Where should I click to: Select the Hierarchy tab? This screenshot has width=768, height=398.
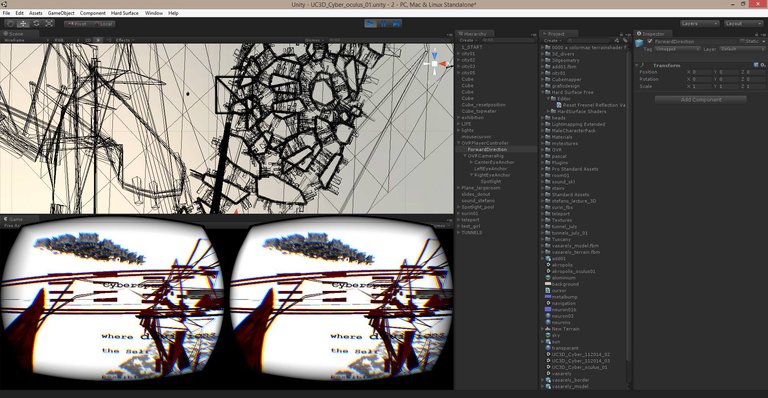point(475,34)
